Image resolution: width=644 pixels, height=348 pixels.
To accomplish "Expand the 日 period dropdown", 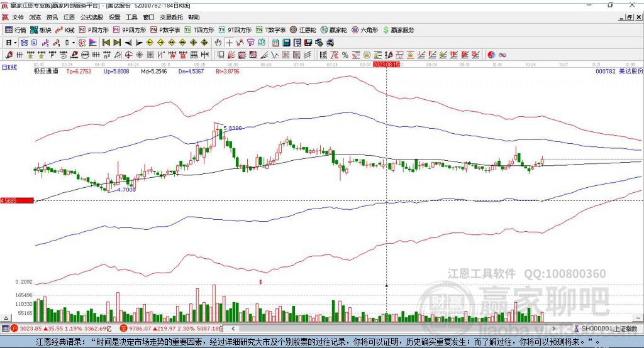I will [15, 43].
